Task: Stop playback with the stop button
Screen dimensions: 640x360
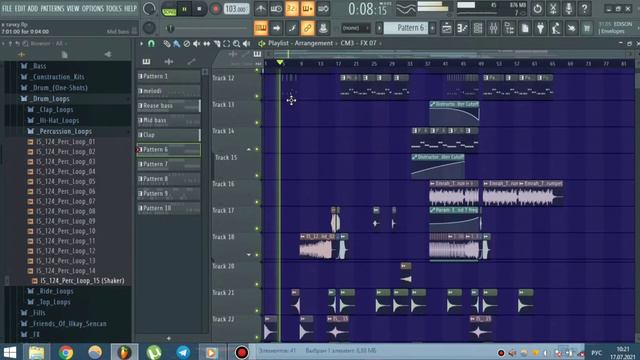Action: [x=199, y=9]
